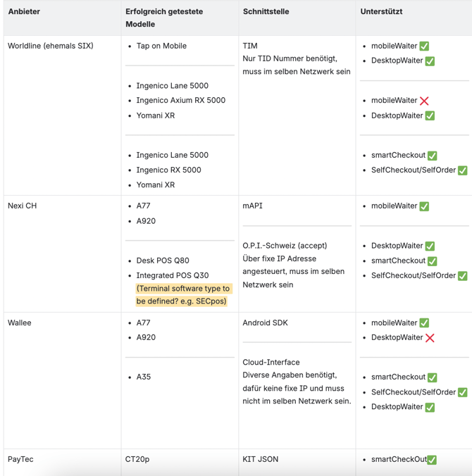The height and width of the screenshot is (476, 472).
Task: Click Desk POS Q80 list item
Action: [x=163, y=261]
